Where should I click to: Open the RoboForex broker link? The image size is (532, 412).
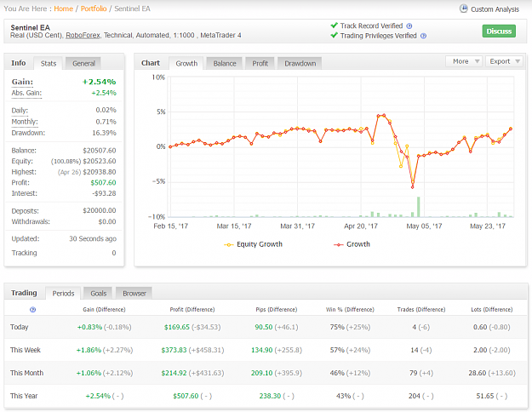(83, 35)
